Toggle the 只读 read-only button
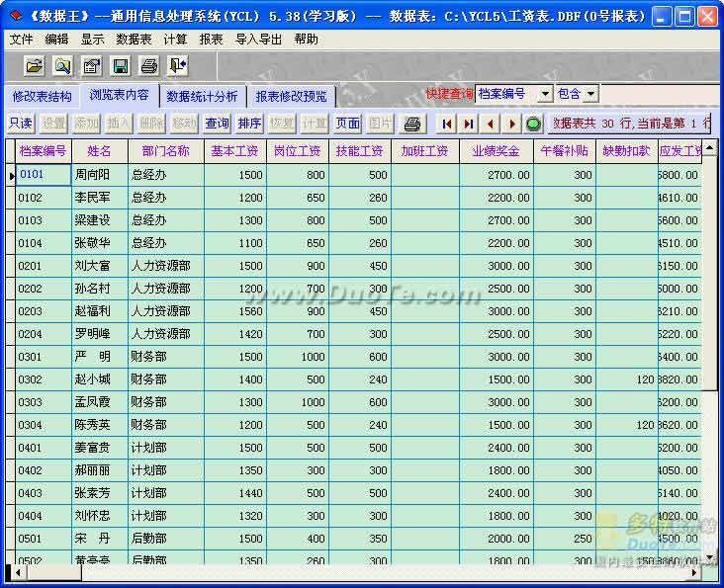This screenshot has height=588, width=724. (21, 124)
